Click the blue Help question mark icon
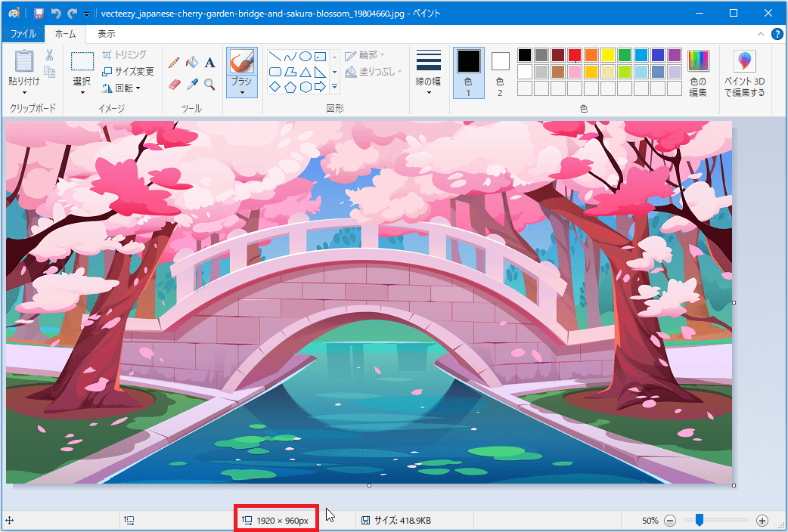 [777, 34]
